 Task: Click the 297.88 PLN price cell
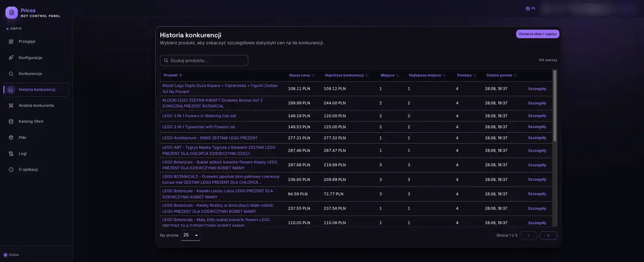point(299,165)
